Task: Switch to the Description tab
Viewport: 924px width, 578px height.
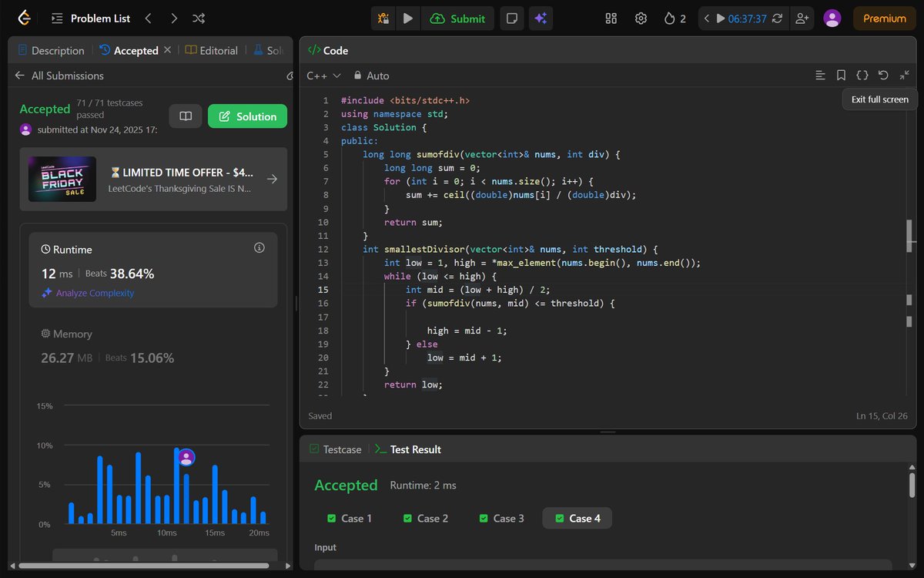Action: point(51,51)
